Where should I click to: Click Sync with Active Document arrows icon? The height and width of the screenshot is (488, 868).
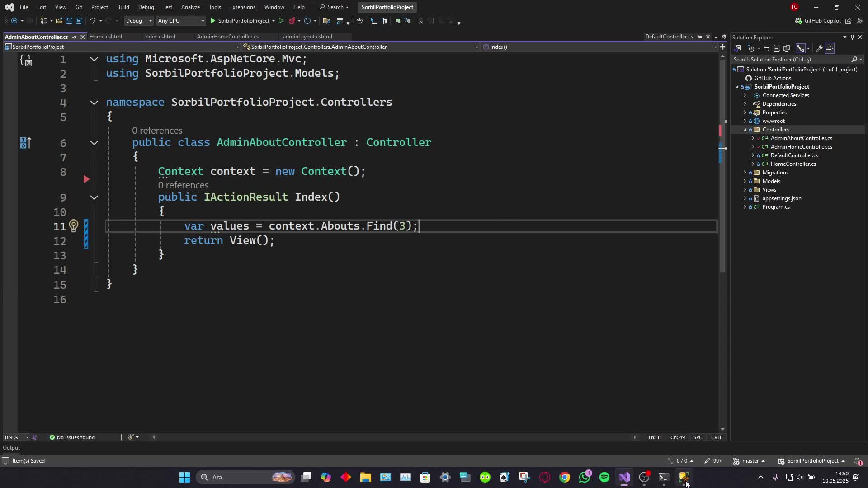click(x=767, y=48)
